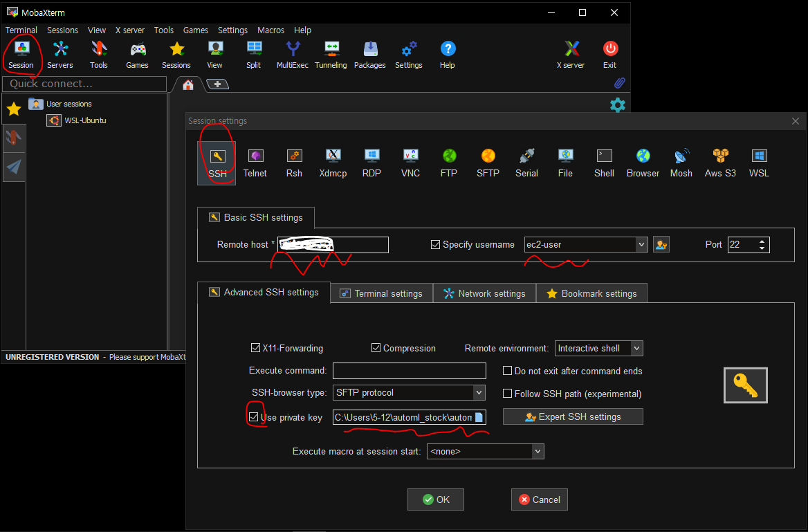Click the red Exit toolbar icon
The width and height of the screenshot is (808, 532).
610,55
